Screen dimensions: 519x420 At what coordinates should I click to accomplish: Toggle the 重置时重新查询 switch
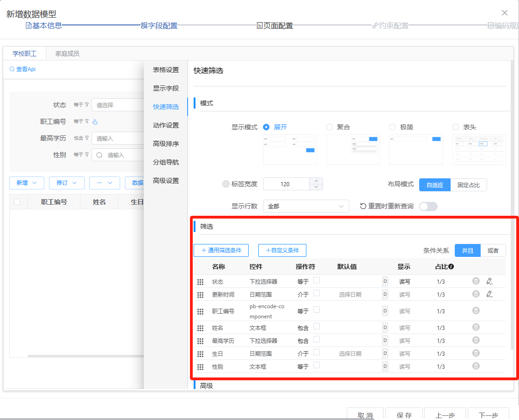[428, 207]
